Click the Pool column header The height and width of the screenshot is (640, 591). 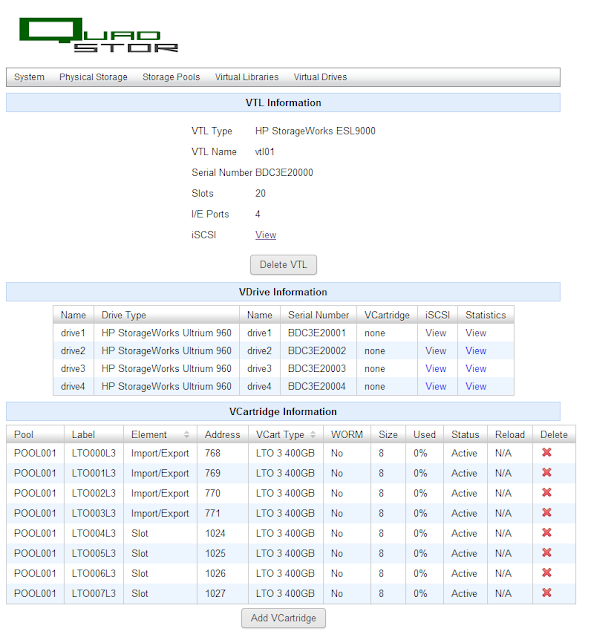36,435
